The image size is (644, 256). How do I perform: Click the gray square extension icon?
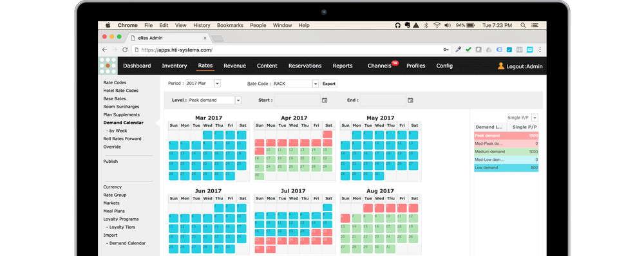[478, 50]
